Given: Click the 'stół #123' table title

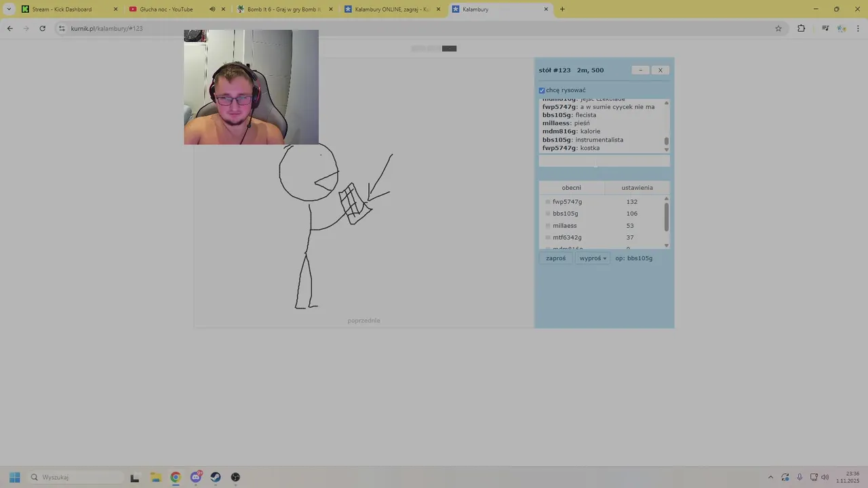Looking at the screenshot, I should pyautogui.click(x=555, y=70).
